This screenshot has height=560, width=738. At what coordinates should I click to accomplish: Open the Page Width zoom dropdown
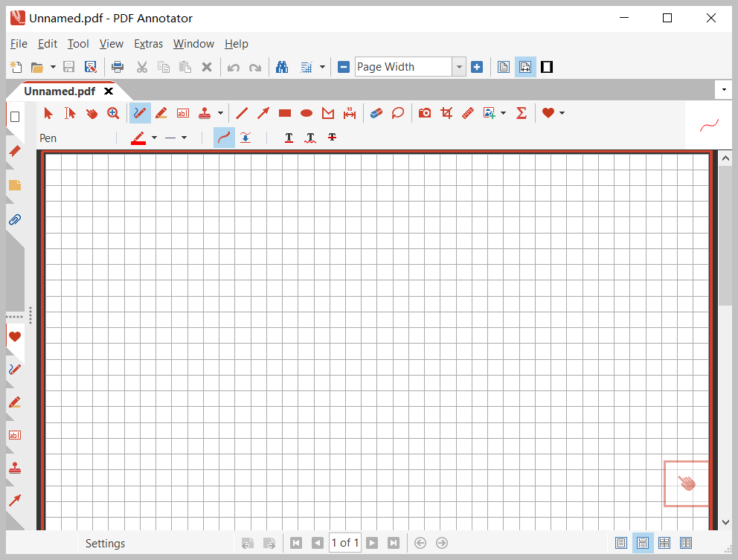[459, 66]
